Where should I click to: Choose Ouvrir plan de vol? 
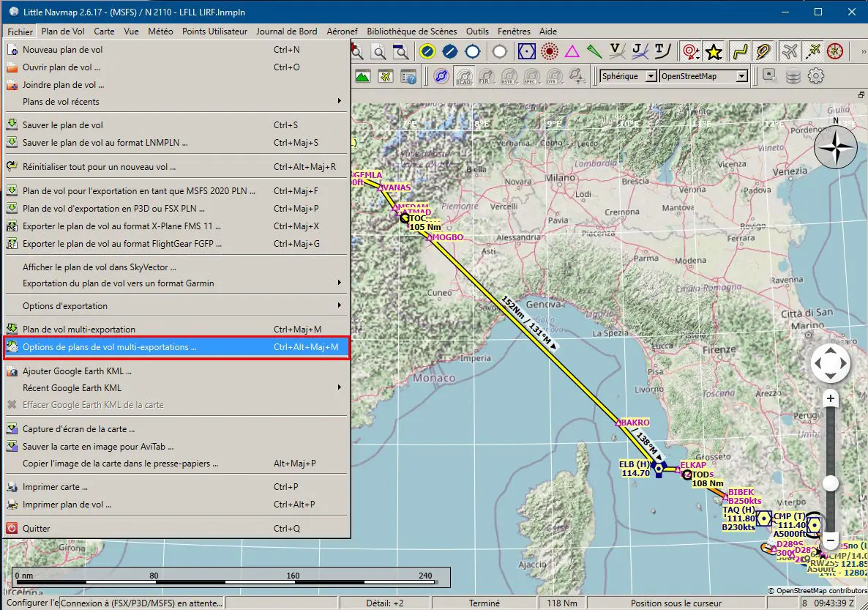click(x=176, y=67)
